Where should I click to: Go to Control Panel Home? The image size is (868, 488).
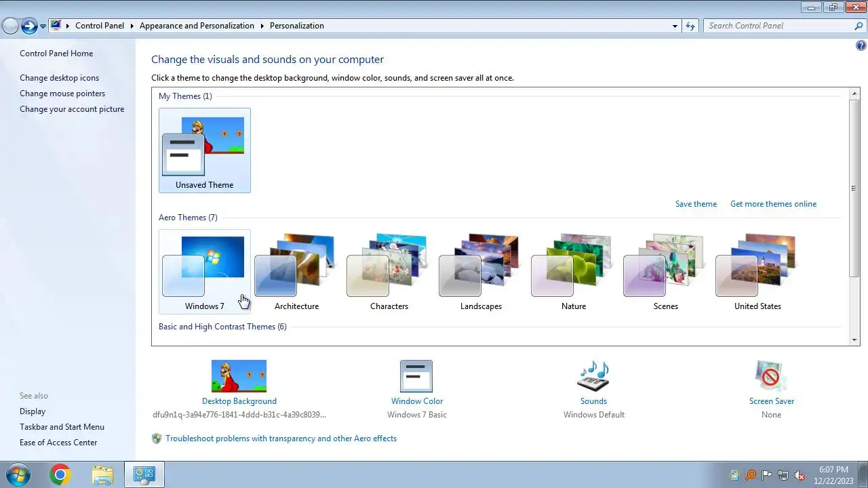(x=56, y=54)
